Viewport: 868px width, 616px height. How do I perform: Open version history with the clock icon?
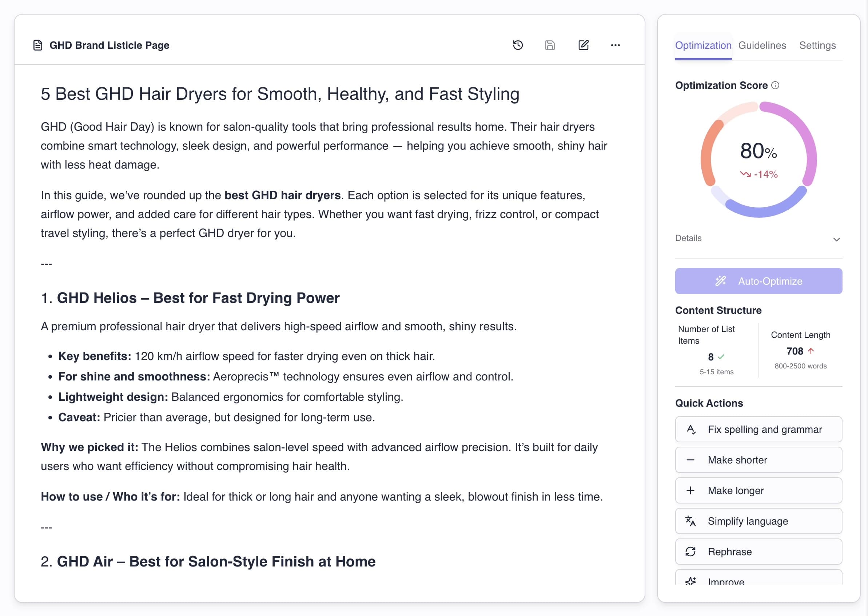tap(518, 45)
